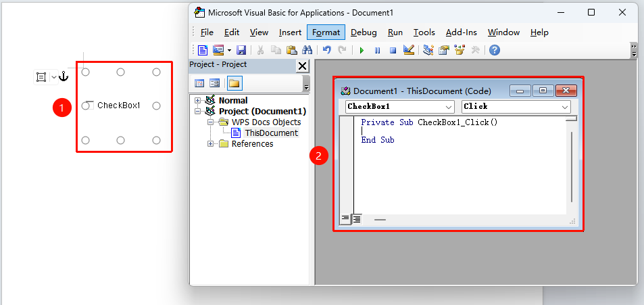Click vertical scrollbar in code window
644x305 pixels.
coord(571,167)
